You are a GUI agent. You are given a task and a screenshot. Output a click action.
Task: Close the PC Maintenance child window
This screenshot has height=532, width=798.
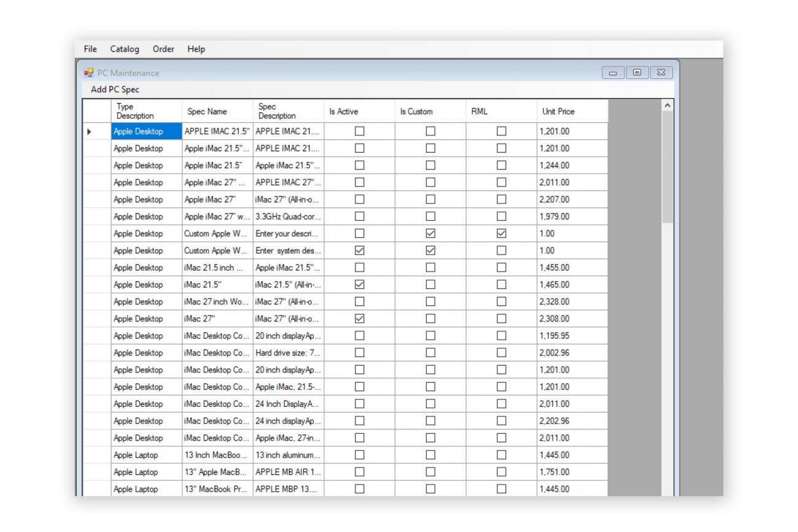point(661,73)
